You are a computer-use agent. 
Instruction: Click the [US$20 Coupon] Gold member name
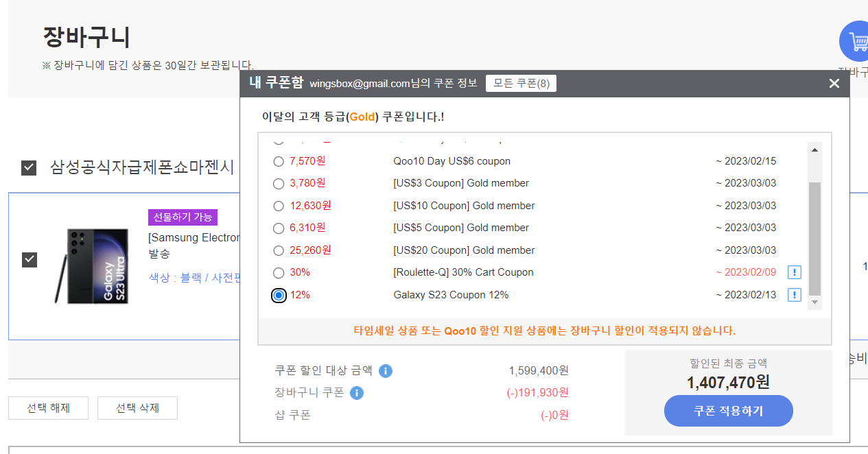click(x=464, y=250)
